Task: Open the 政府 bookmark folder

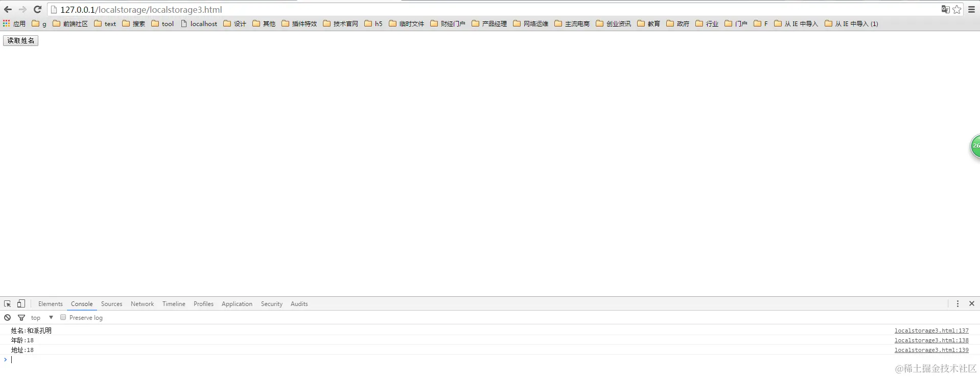Action: [x=678, y=23]
